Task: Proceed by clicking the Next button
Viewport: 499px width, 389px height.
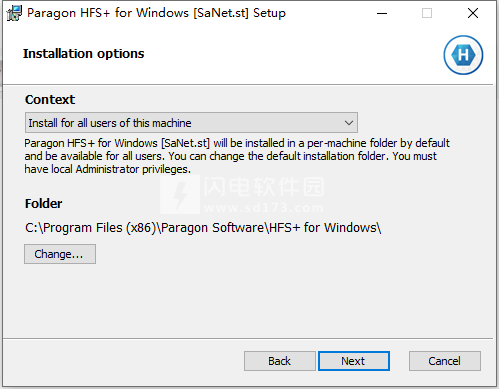Action: 354,361
